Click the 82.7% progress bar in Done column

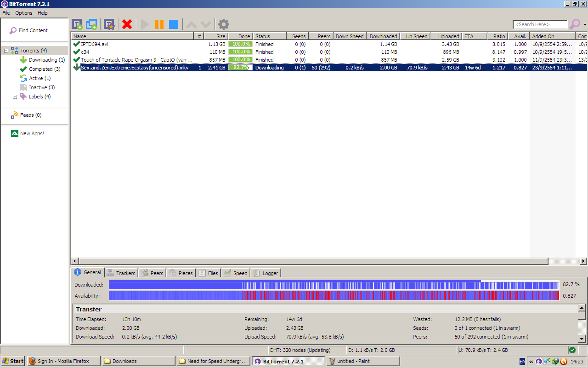pos(240,68)
